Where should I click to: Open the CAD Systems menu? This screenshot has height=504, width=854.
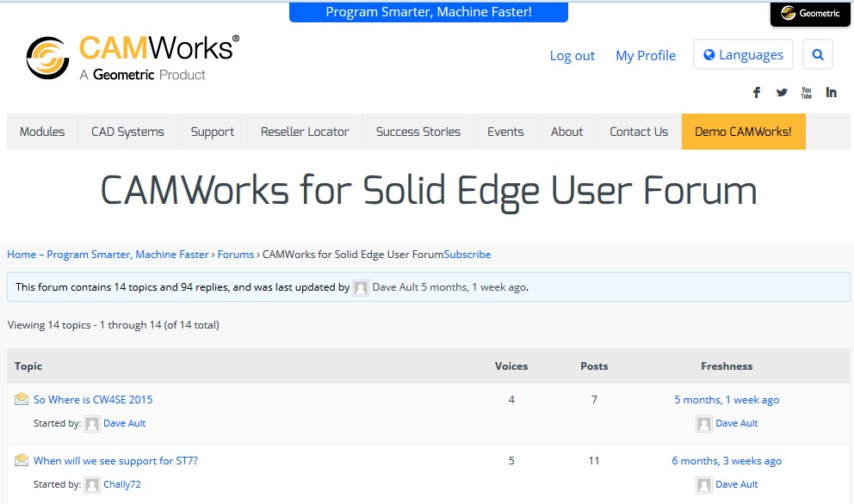click(127, 132)
